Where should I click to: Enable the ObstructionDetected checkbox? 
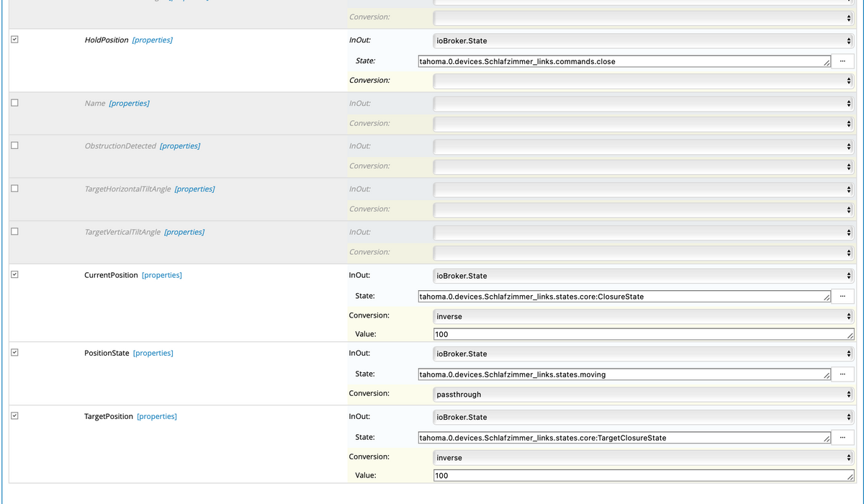pyautogui.click(x=14, y=145)
